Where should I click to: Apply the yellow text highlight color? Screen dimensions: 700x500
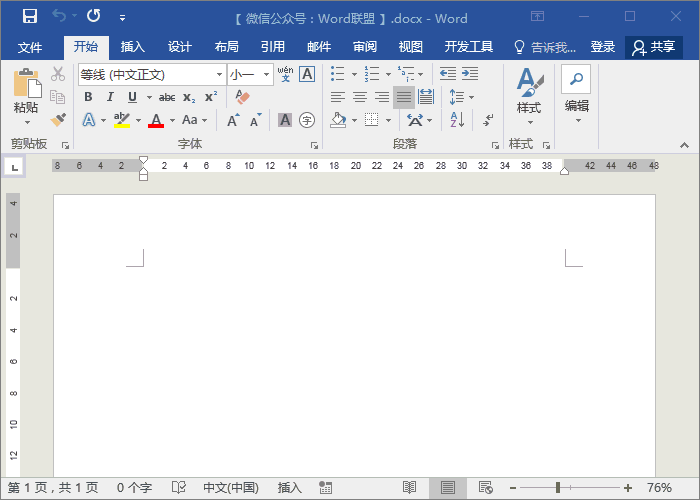point(122,120)
